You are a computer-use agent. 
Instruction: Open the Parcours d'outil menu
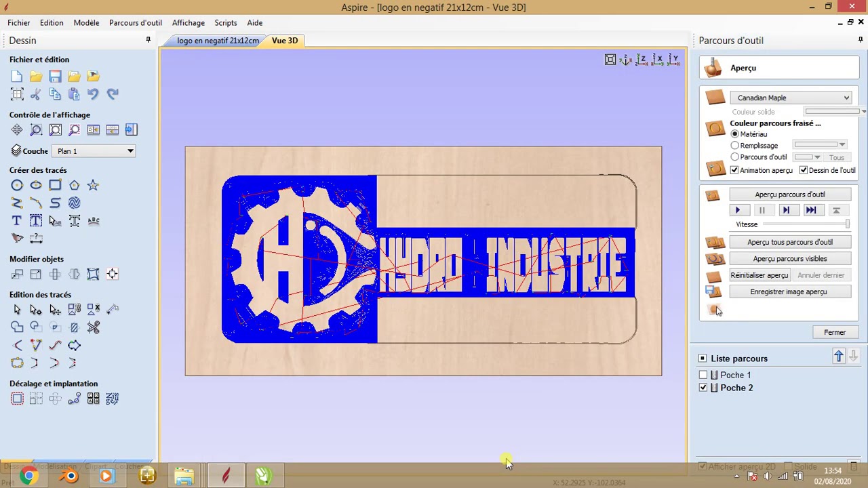136,23
